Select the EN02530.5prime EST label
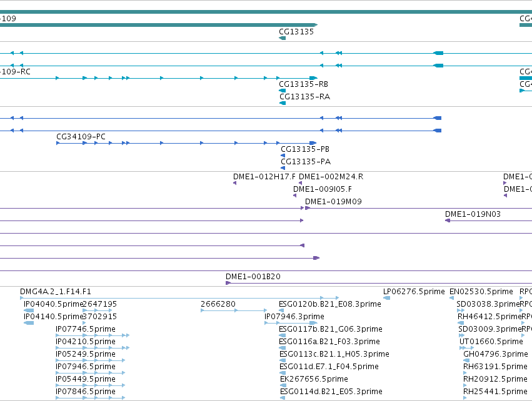The image size is (532, 401). pyautogui.click(x=481, y=292)
